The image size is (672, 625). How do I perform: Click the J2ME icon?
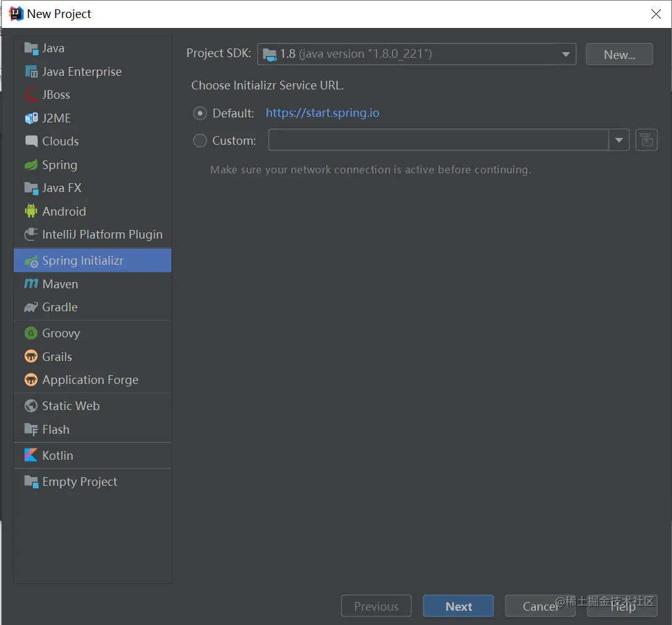[x=31, y=118]
